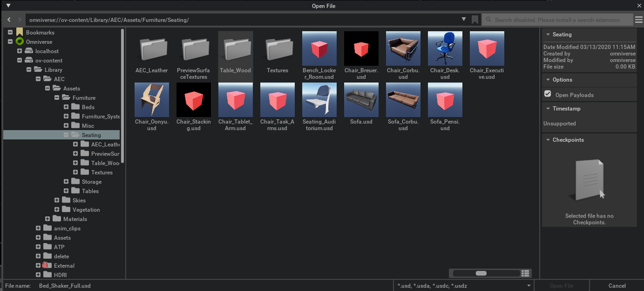Select the Tables folder in tree
Screen dimensions: 644x291
[x=90, y=191]
